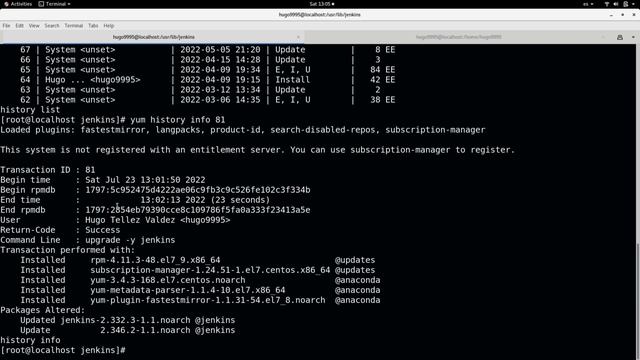Click 'yum-plugin-fastestmirror-1.1.31-54.el7_8.noarch' package
The width and height of the screenshot is (640, 360).
pos(208,300)
